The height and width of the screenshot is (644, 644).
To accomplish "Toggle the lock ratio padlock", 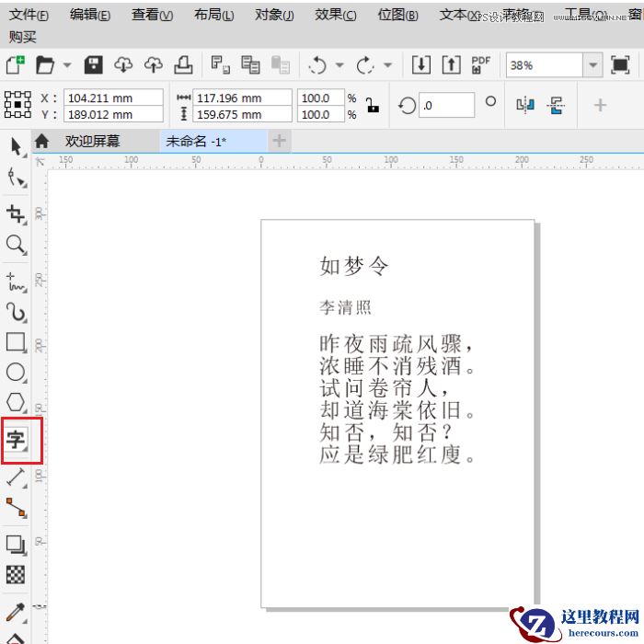I will pos(372,105).
